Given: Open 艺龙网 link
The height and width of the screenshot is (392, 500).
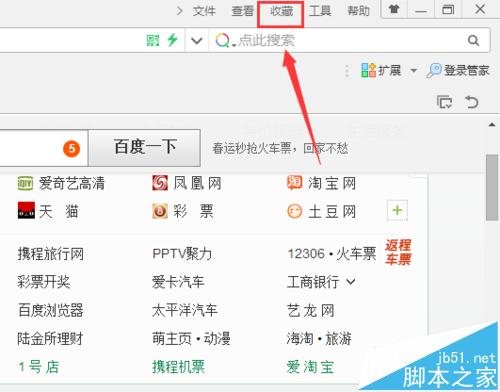Looking at the screenshot, I should pos(311,310).
